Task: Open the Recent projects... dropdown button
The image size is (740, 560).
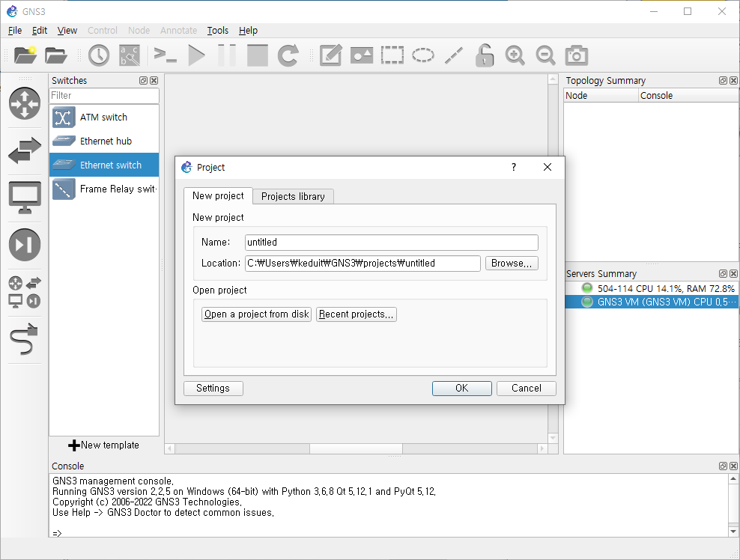Action: coord(357,314)
